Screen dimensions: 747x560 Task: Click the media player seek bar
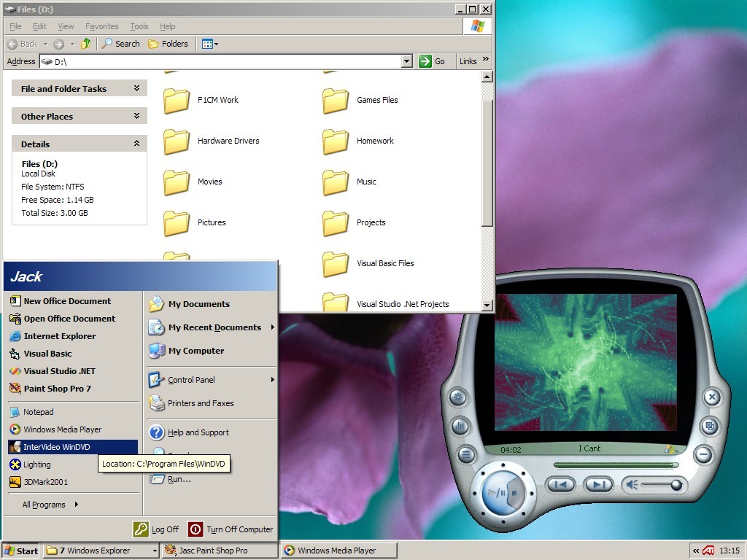click(616, 464)
